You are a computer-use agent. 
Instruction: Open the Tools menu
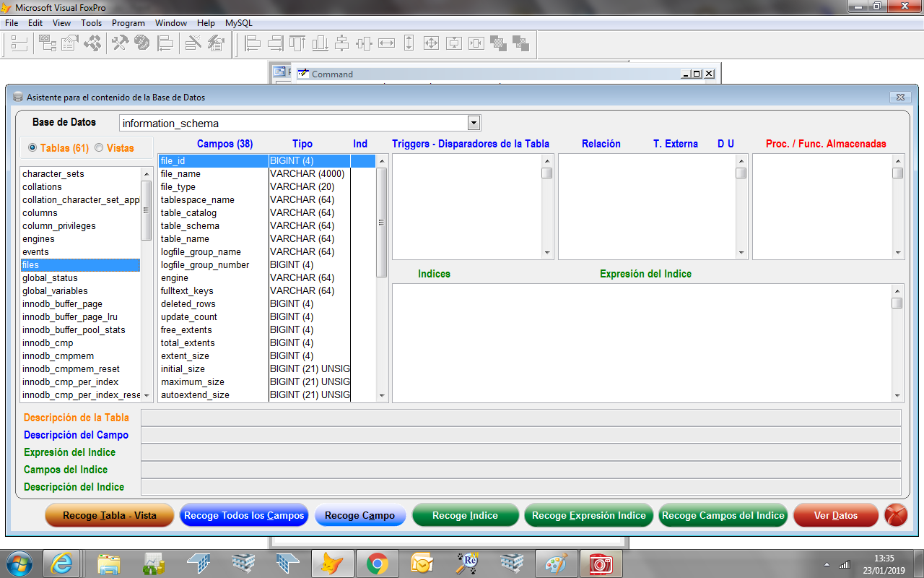coord(92,23)
